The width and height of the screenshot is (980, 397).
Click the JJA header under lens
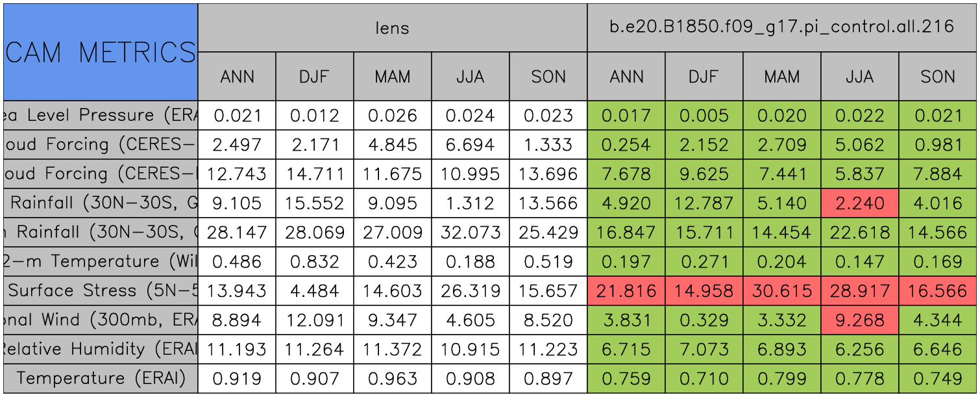pyautogui.click(x=470, y=77)
